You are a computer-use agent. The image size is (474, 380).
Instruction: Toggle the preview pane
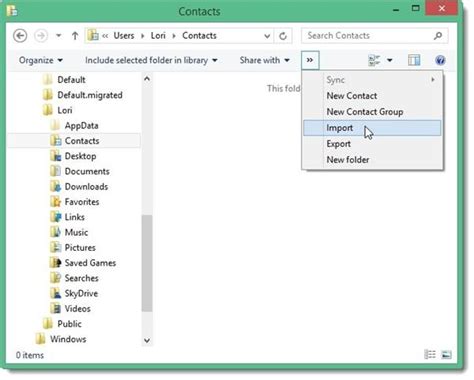click(x=414, y=60)
